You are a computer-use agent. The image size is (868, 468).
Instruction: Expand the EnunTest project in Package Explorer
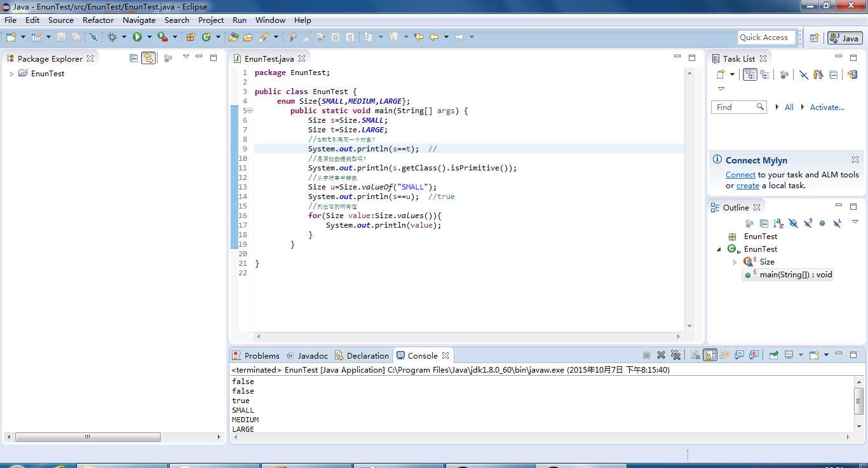click(11, 74)
